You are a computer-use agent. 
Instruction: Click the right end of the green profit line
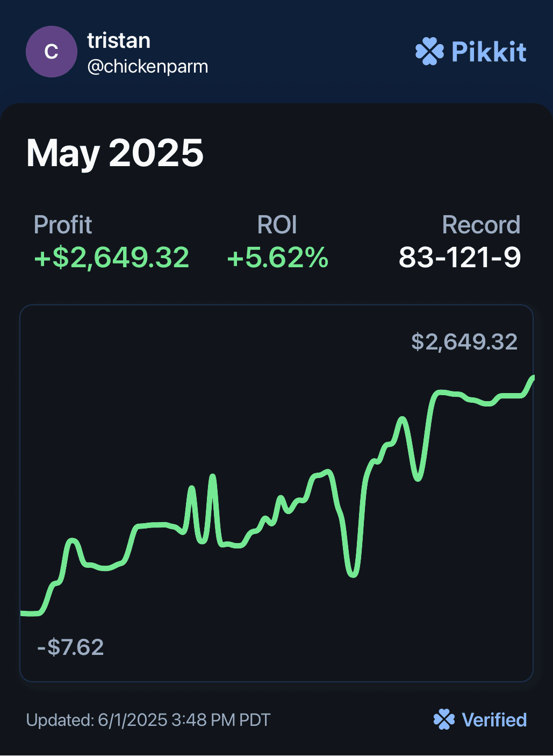tap(532, 378)
